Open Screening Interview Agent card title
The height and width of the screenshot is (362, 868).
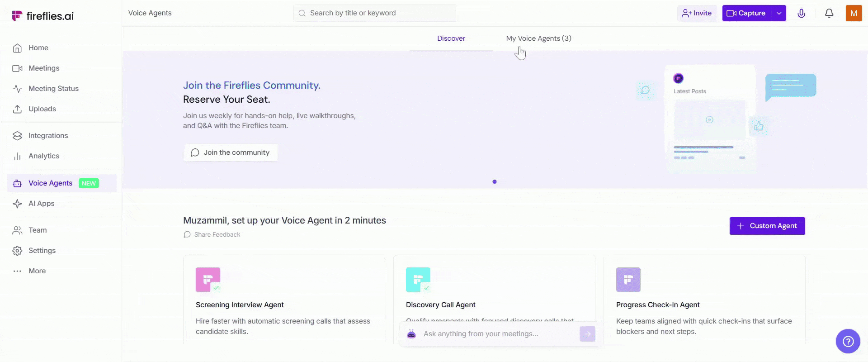point(240,305)
